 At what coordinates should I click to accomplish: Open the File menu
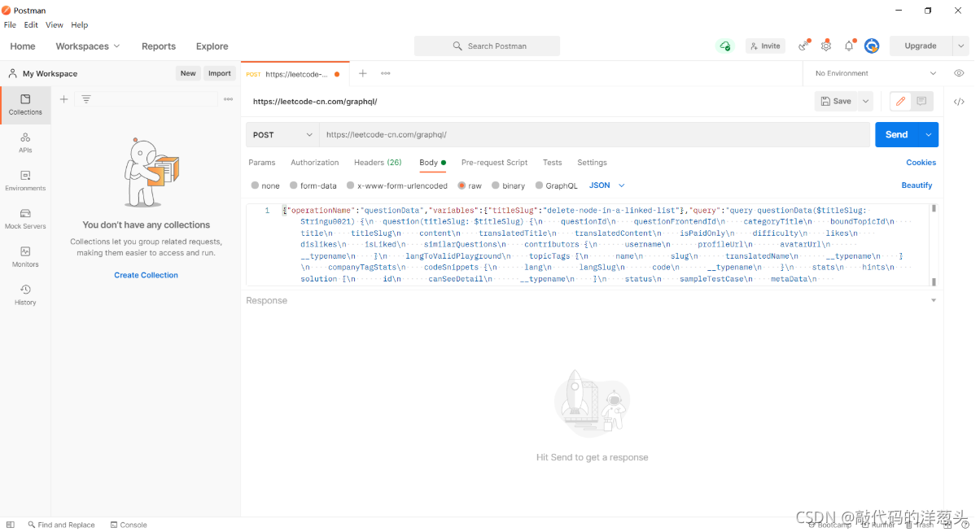(10, 25)
